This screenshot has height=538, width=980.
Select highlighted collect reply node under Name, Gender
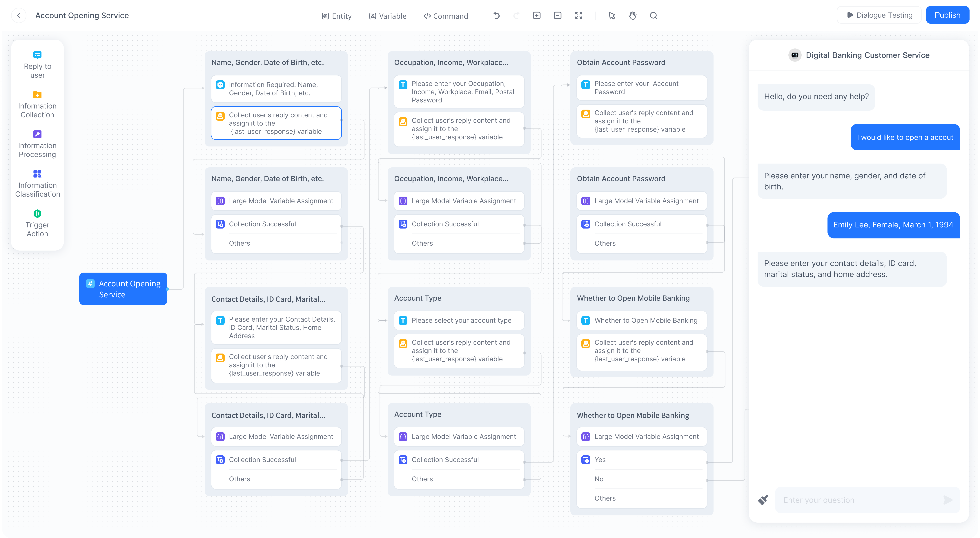(276, 123)
